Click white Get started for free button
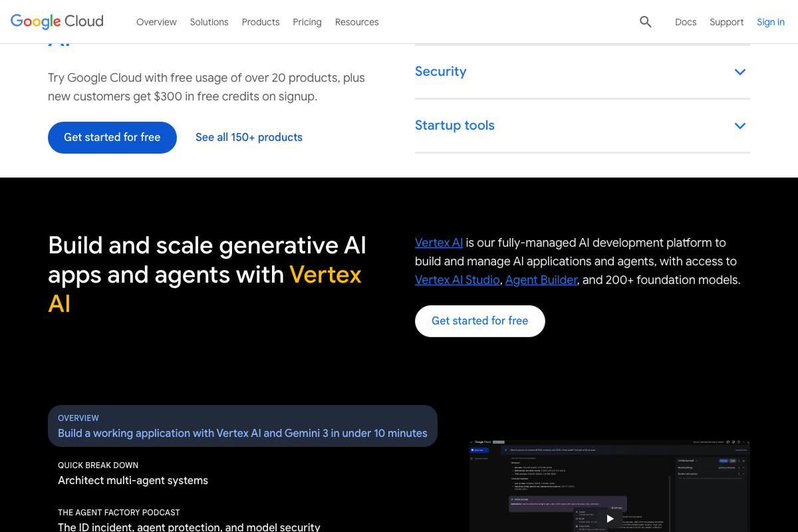The width and height of the screenshot is (798, 532). point(480,321)
